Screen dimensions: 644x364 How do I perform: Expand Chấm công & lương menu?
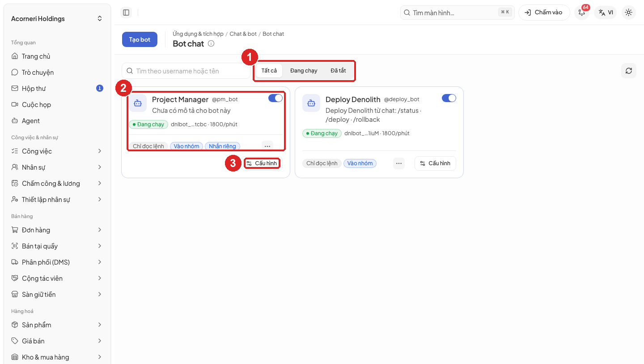coord(57,184)
